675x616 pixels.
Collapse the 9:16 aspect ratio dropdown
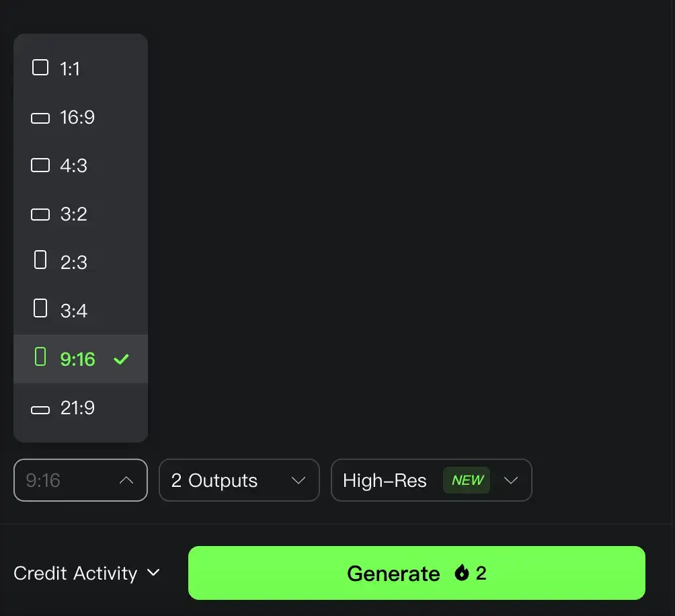[x=81, y=480]
